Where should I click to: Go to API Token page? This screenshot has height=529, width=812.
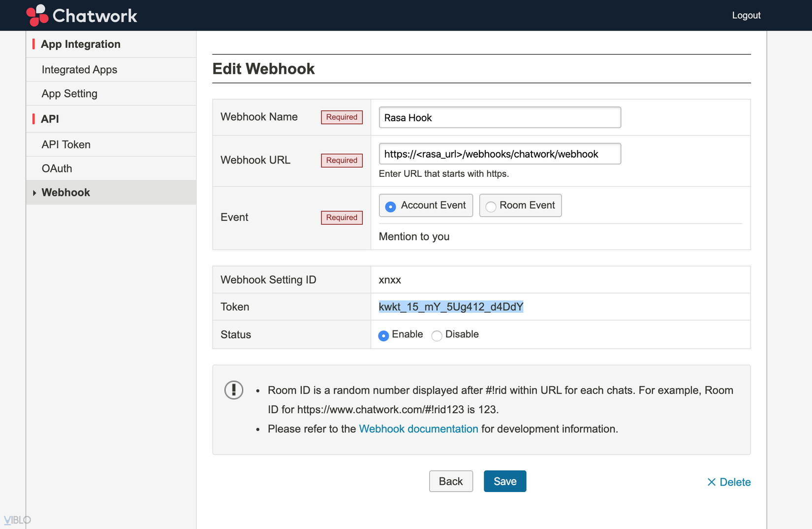66,145
